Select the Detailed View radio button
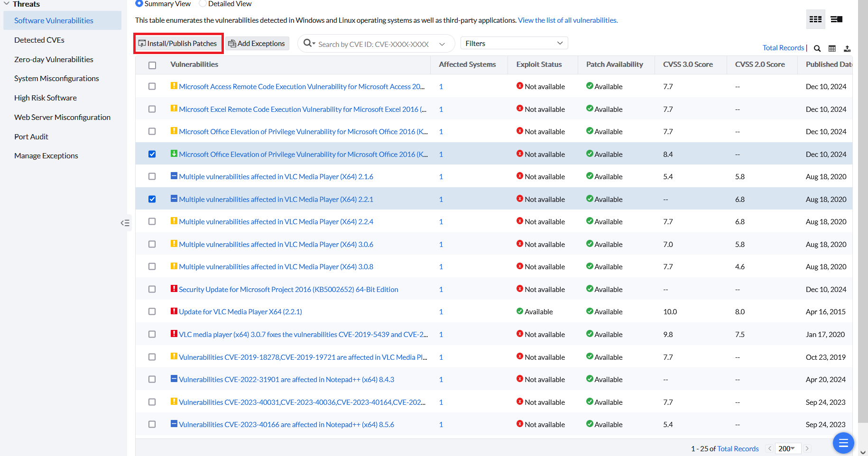Image resolution: width=868 pixels, height=456 pixels. coord(203,3)
